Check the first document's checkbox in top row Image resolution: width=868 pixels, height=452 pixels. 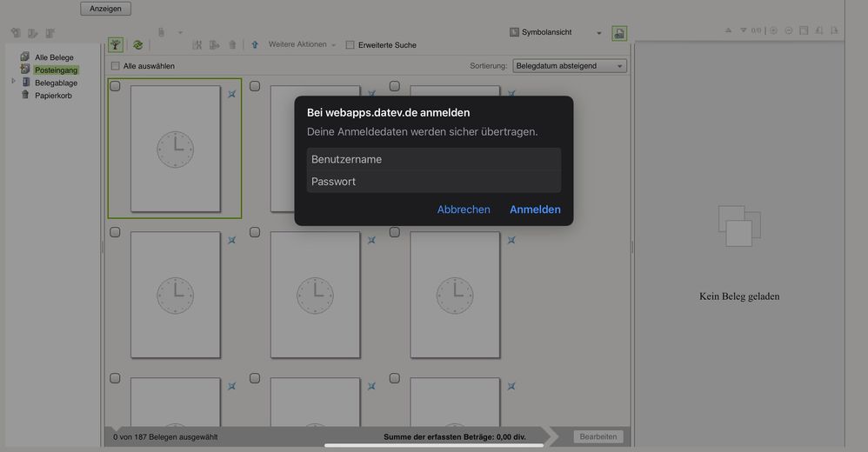pyautogui.click(x=115, y=86)
